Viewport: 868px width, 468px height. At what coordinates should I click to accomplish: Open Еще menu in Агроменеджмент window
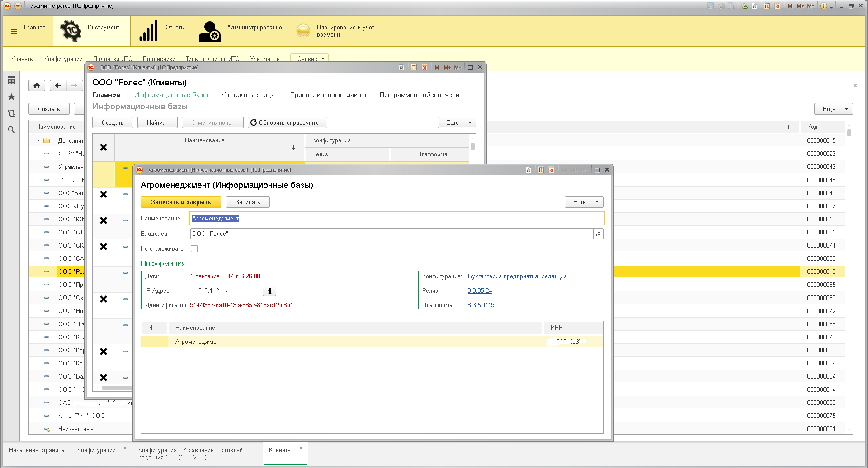(x=584, y=202)
